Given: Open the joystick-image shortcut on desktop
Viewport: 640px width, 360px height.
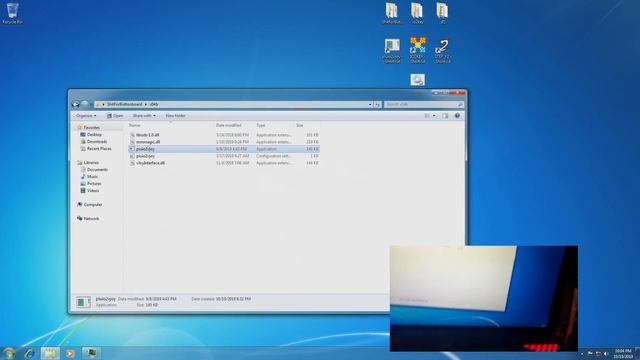Looking at the screenshot, I should point(392,51).
